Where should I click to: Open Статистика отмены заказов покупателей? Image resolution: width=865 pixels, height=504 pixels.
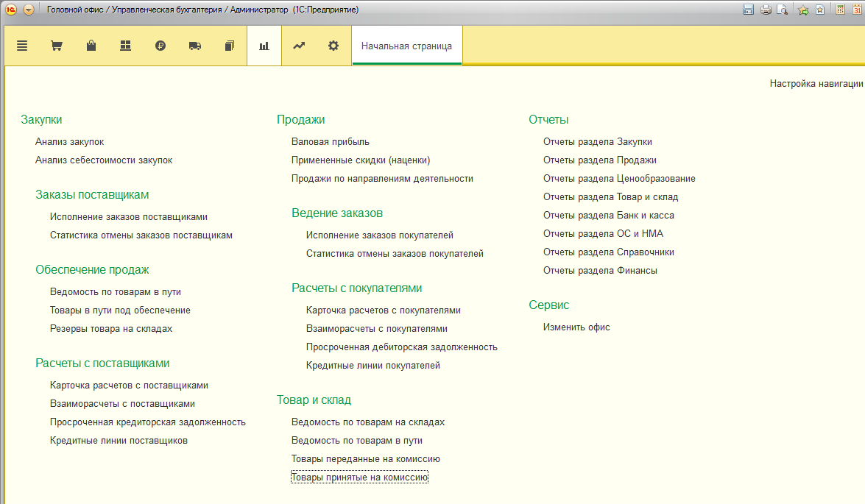pyautogui.click(x=395, y=253)
